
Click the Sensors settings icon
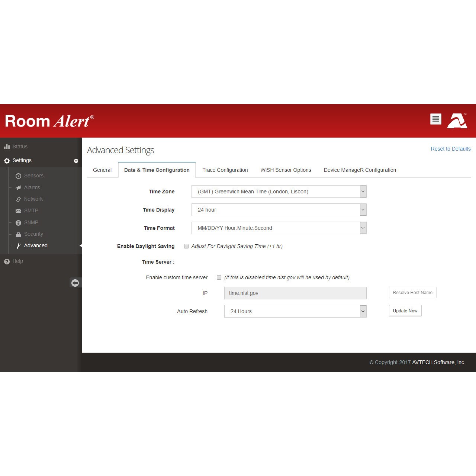(x=19, y=176)
